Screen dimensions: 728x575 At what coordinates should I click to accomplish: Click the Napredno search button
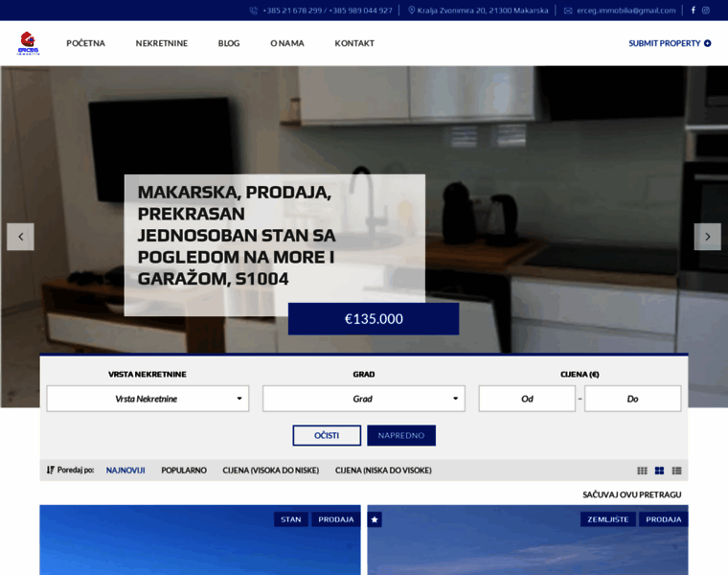click(x=401, y=435)
